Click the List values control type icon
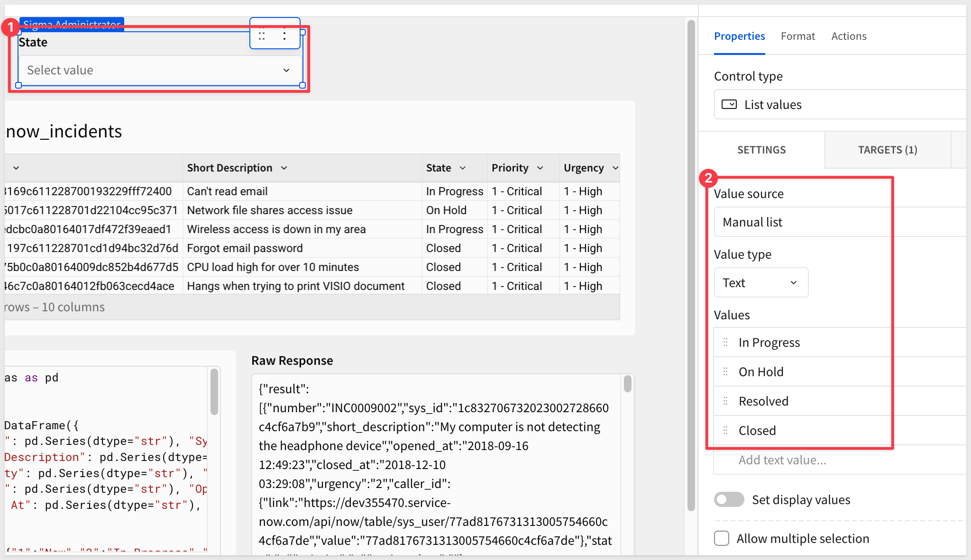This screenshot has height=560, width=971. pos(729,104)
